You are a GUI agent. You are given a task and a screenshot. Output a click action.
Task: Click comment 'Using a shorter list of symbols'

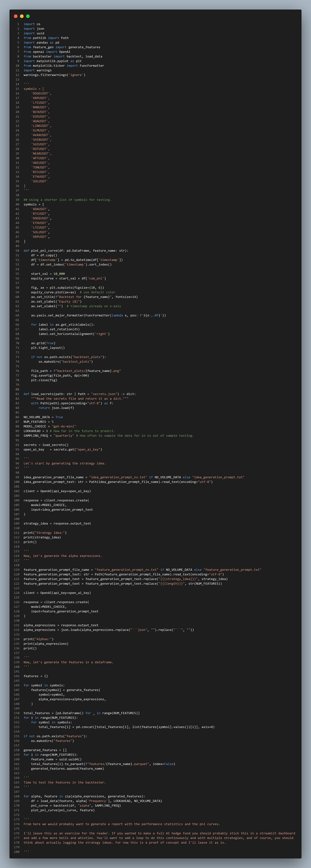(x=67, y=200)
